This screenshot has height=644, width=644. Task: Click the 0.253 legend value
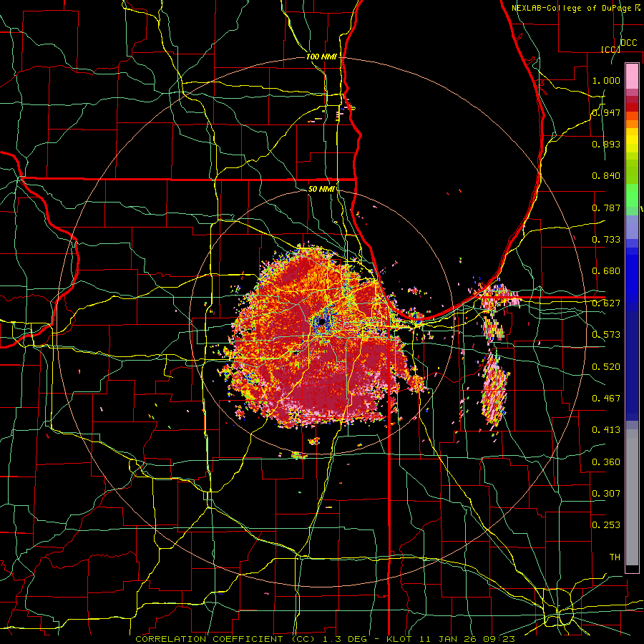pos(606,525)
